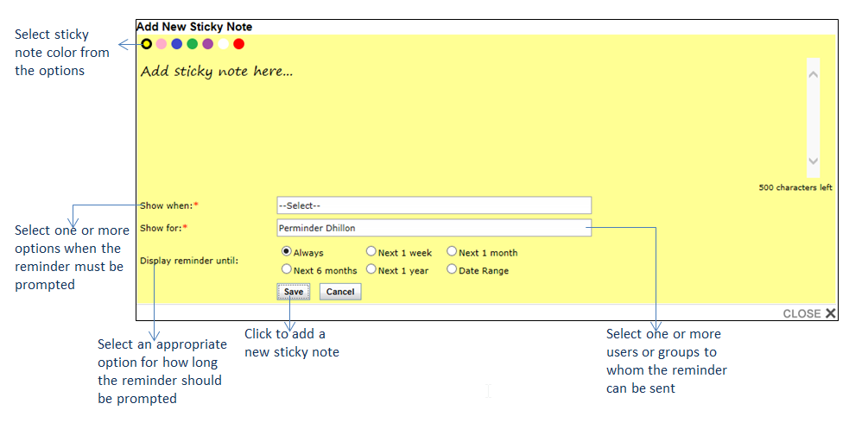
Task: Click the 'Add New Sticky Note' title
Action: tap(194, 27)
